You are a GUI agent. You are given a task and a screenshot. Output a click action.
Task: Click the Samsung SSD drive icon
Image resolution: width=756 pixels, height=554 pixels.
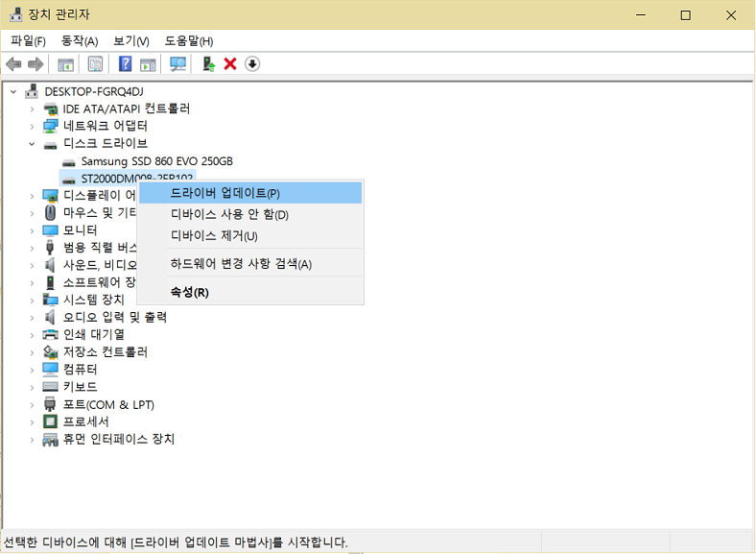(x=69, y=162)
